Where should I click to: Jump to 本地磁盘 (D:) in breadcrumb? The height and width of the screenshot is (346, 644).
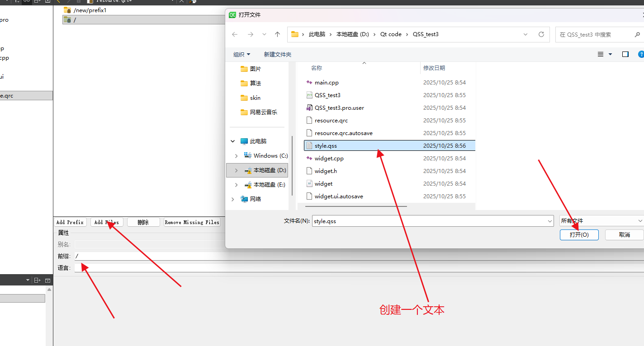[353, 34]
